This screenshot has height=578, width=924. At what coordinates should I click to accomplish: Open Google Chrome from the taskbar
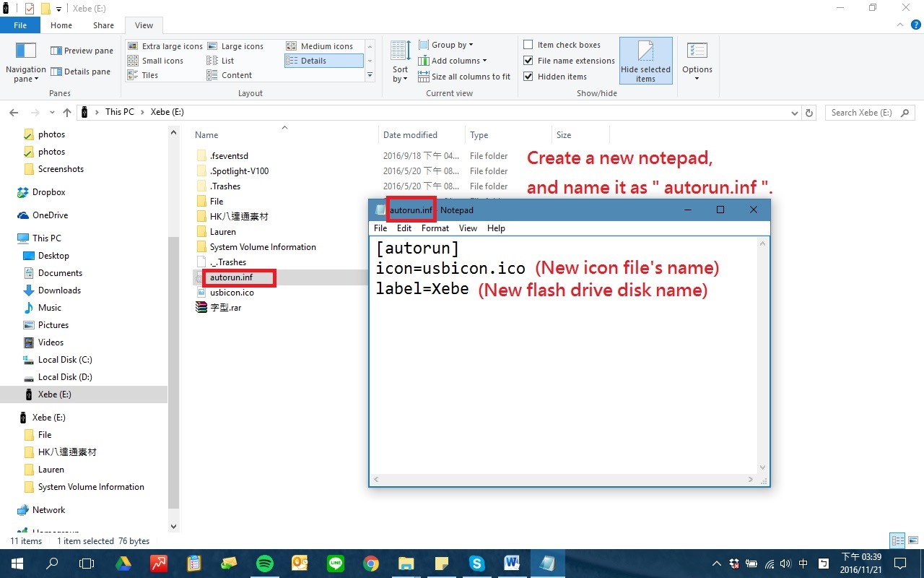tap(371, 564)
